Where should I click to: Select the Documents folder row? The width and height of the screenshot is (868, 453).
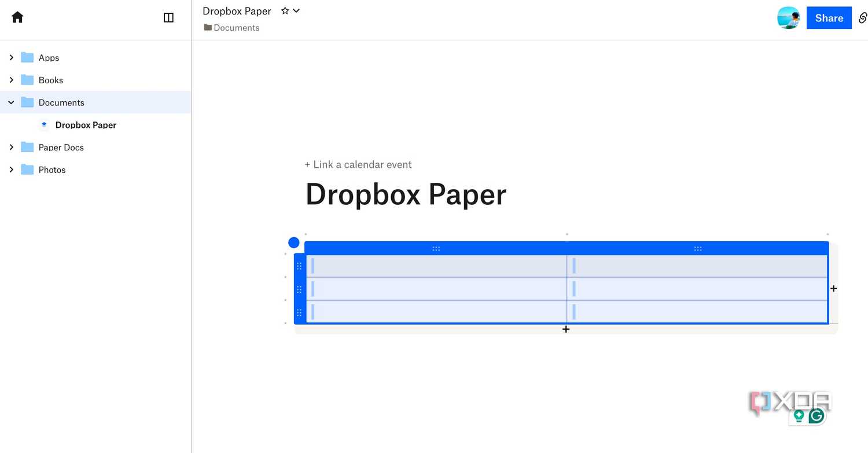[95, 102]
